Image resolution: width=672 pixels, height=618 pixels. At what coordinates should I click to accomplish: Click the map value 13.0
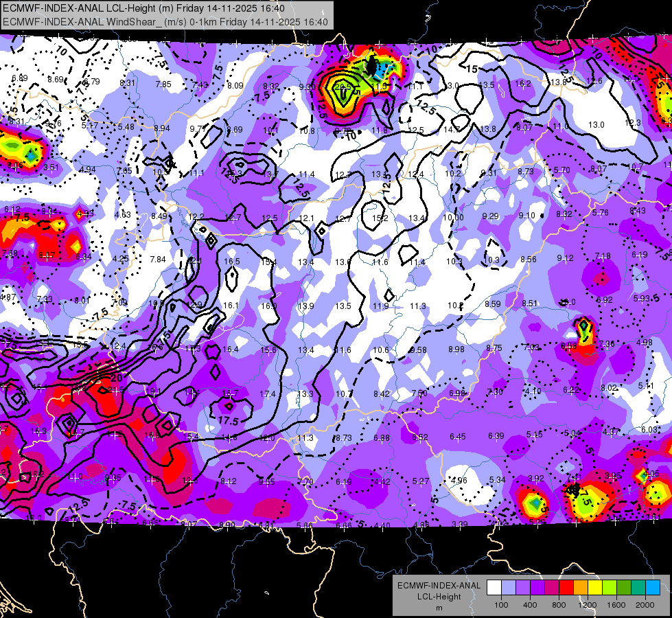click(x=596, y=124)
